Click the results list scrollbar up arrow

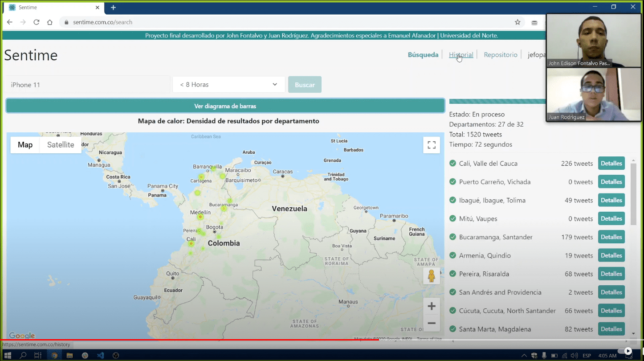(634, 160)
